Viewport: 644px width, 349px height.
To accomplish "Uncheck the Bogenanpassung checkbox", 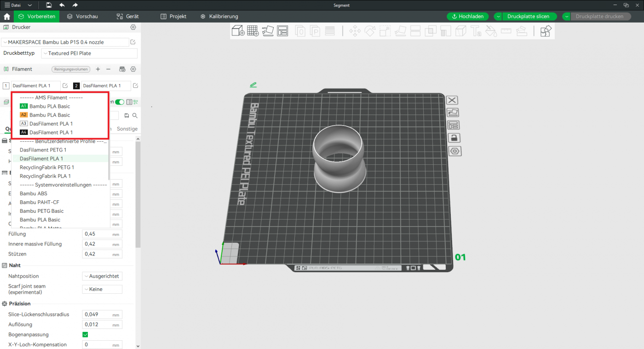I will [85, 335].
